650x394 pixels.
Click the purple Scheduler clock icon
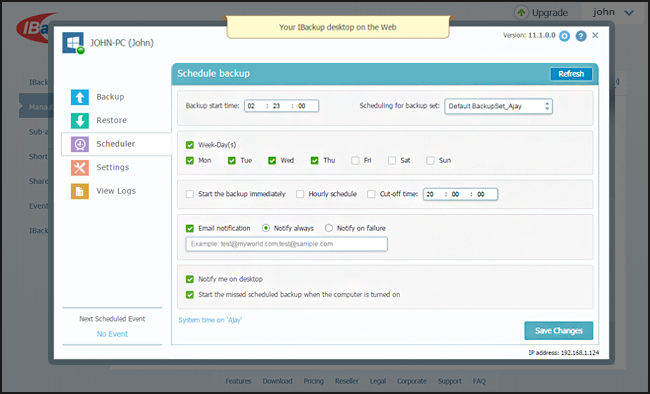[x=80, y=144]
